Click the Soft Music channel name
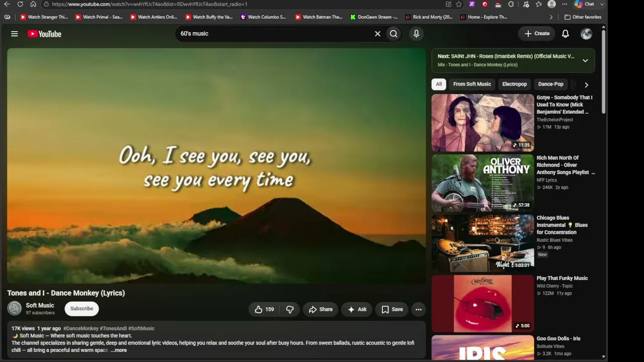 pyautogui.click(x=40, y=305)
